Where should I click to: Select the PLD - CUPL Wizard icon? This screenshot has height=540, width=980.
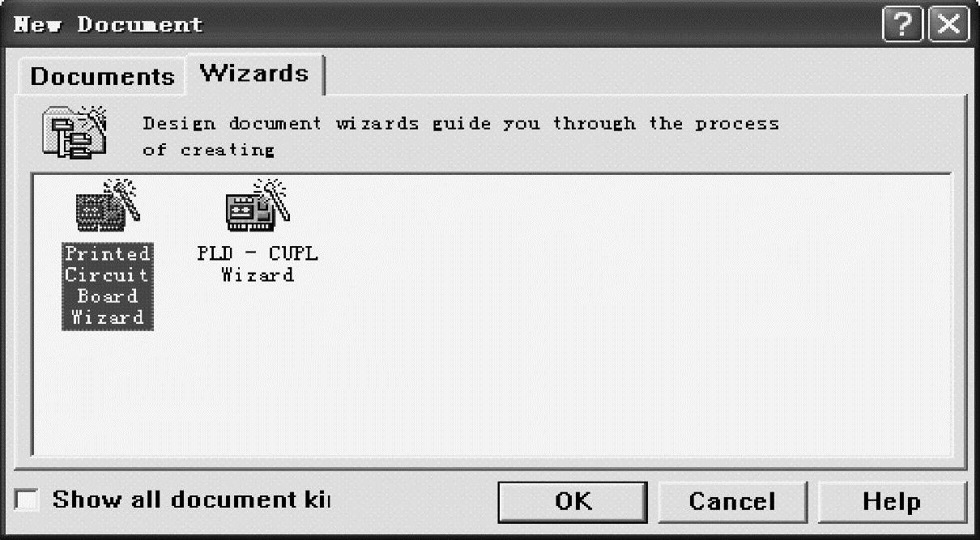257,202
